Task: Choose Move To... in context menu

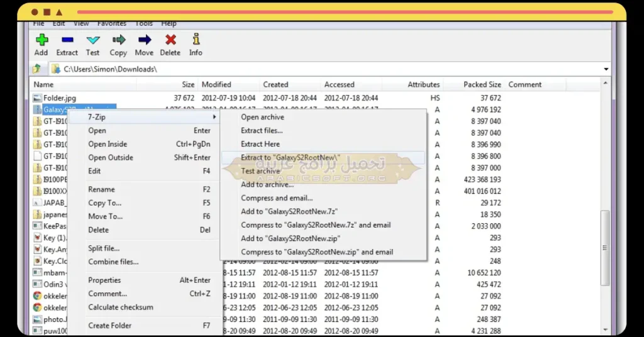Action: coord(144,216)
